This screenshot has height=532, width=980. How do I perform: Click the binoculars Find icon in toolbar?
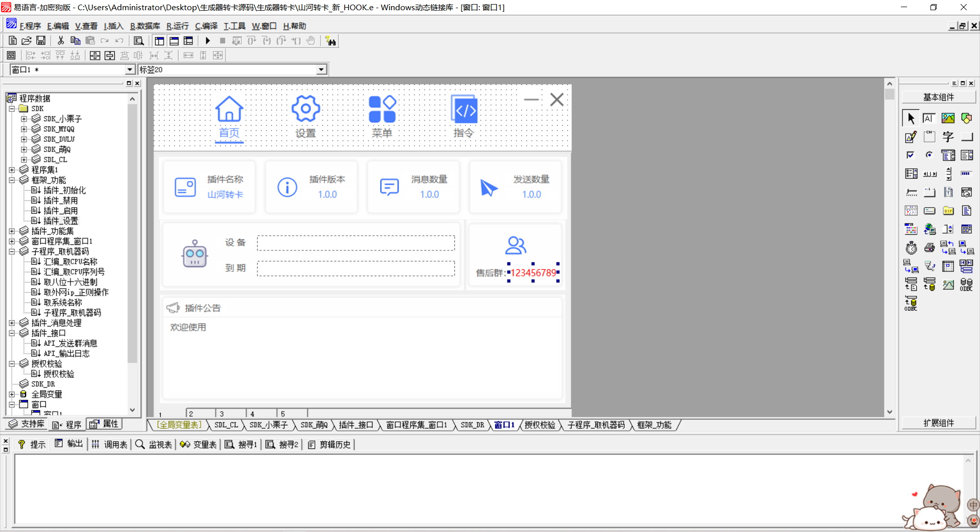pyautogui.click(x=331, y=41)
